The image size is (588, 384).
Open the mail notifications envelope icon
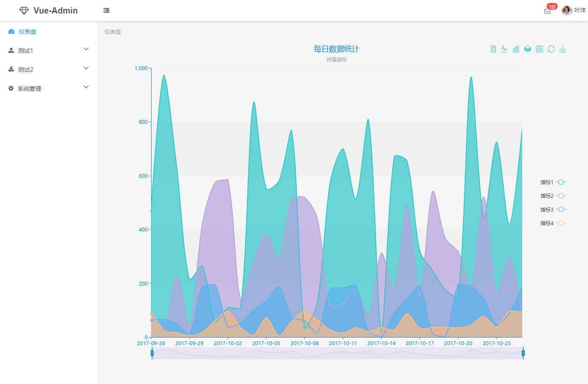[547, 11]
